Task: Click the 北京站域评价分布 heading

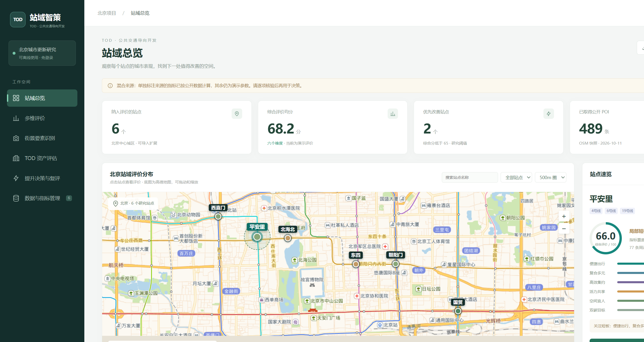Action: point(131,174)
